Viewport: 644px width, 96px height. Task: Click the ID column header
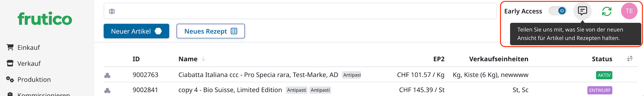click(x=136, y=59)
